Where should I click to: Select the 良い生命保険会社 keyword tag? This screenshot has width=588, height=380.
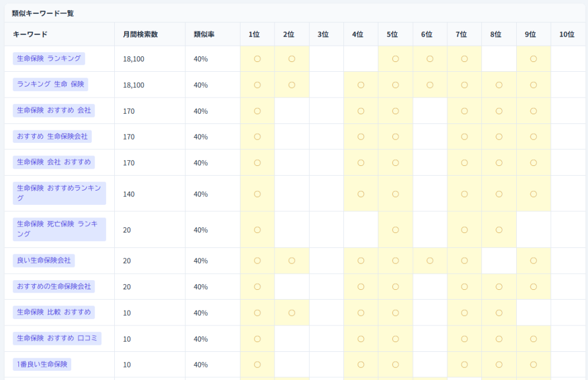(44, 261)
